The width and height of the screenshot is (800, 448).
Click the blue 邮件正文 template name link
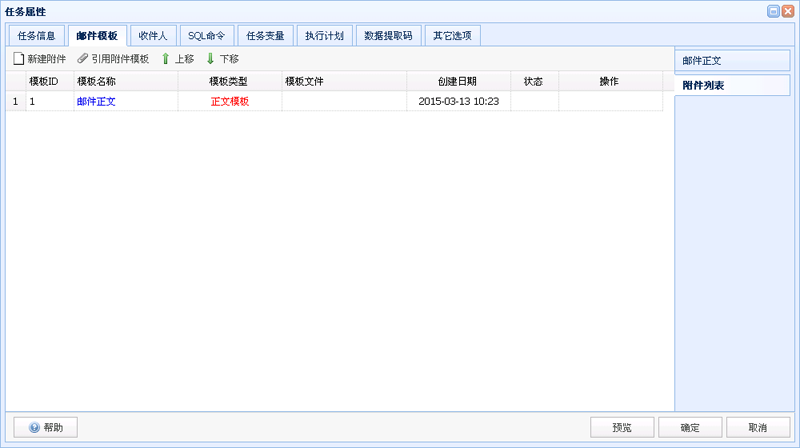point(96,101)
